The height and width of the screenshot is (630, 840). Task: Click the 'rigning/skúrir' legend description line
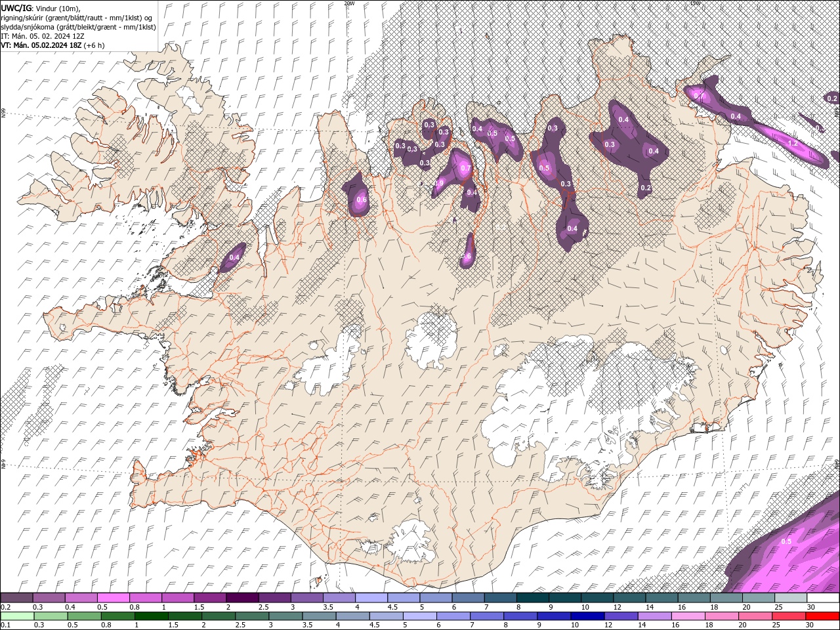coord(77,18)
